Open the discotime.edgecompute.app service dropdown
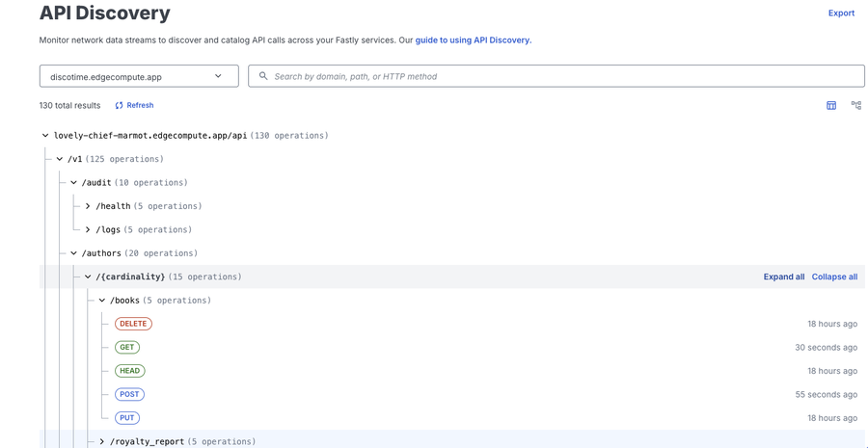868x448 pixels. click(x=139, y=76)
